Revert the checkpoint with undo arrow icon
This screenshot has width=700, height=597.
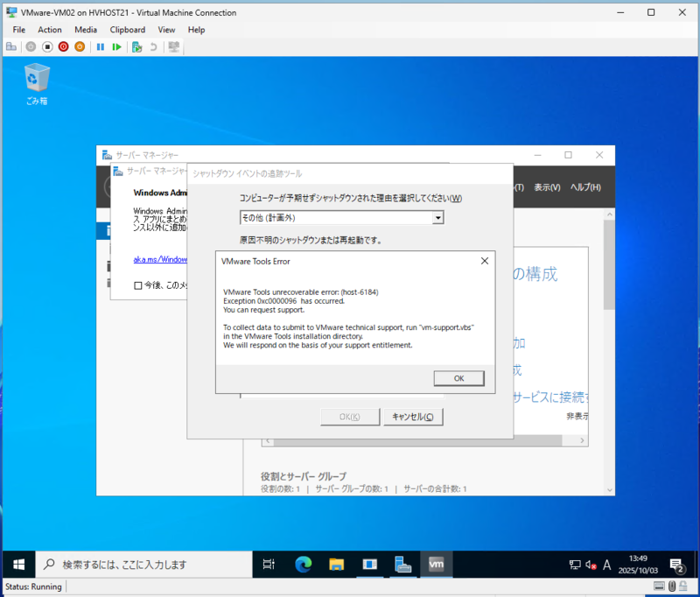153,46
